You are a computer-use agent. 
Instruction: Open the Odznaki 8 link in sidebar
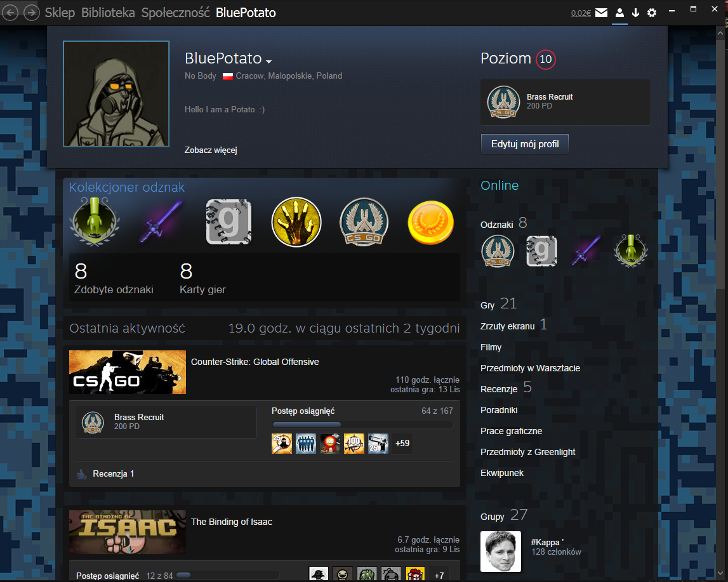504,223
